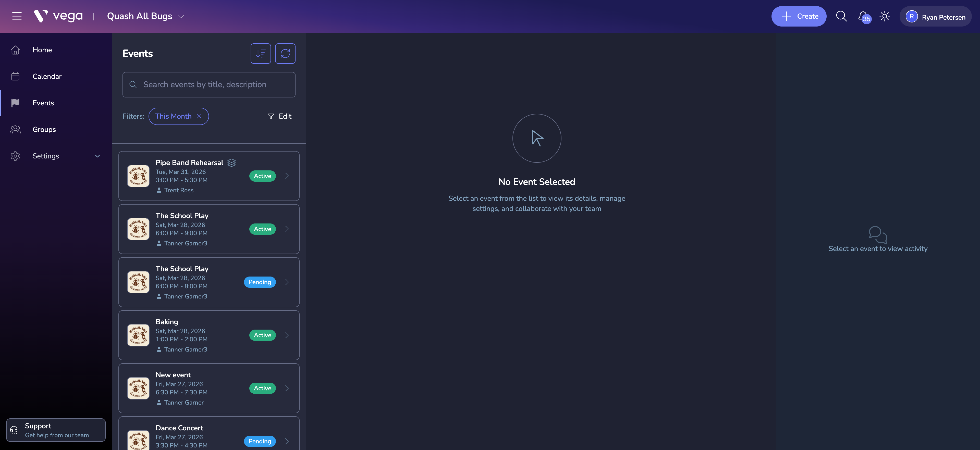
Task: Refresh the events list
Action: point(285,54)
